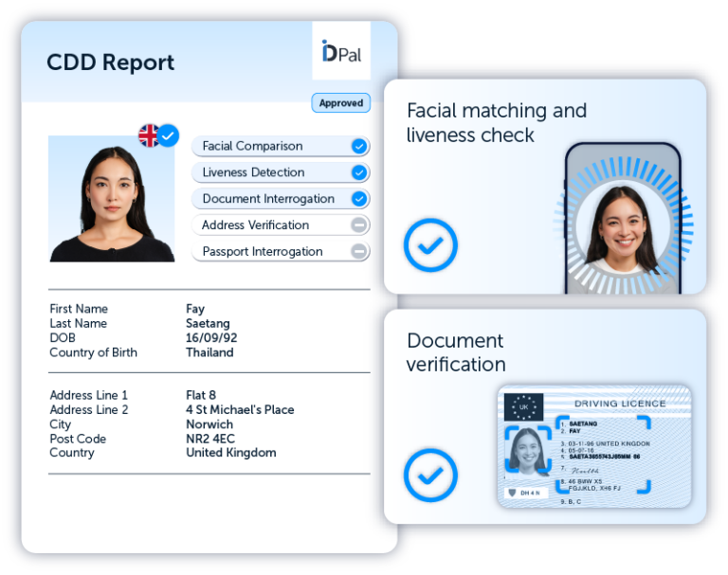Toggle the Facial Comparison check
Image resolution: width=728 pixels, height=575 pixels.
(x=359, y=146)
